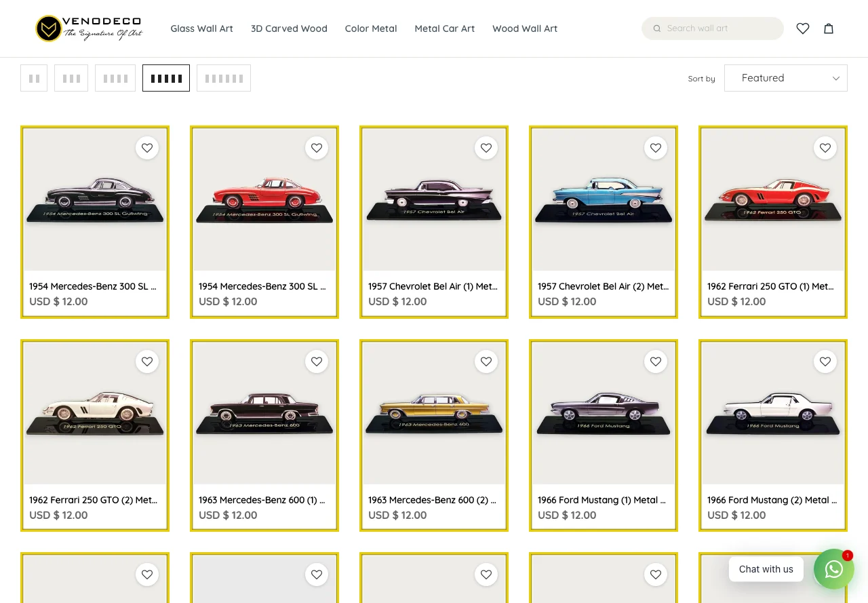
Task: Browse Wood Wall Art
Action: pos(525,28)
